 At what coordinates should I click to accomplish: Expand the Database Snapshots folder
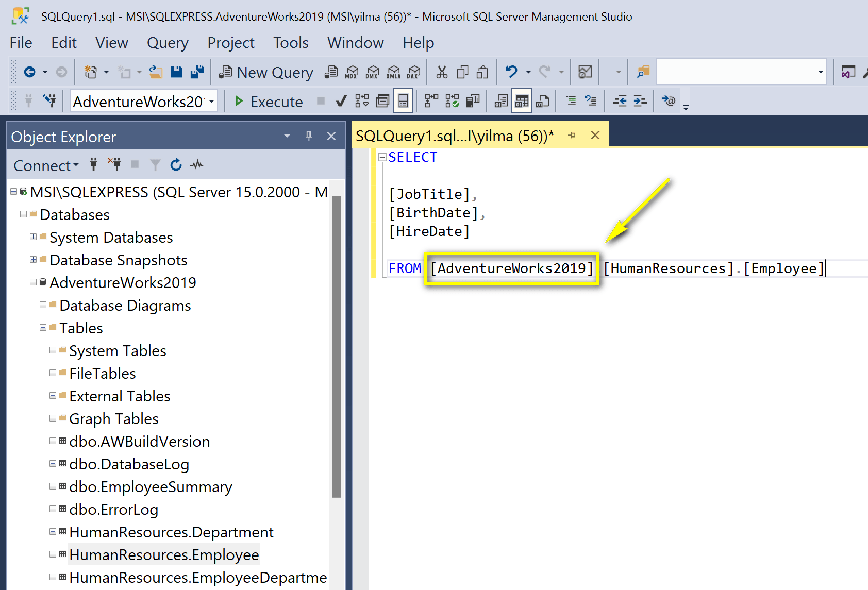point(33,260)
